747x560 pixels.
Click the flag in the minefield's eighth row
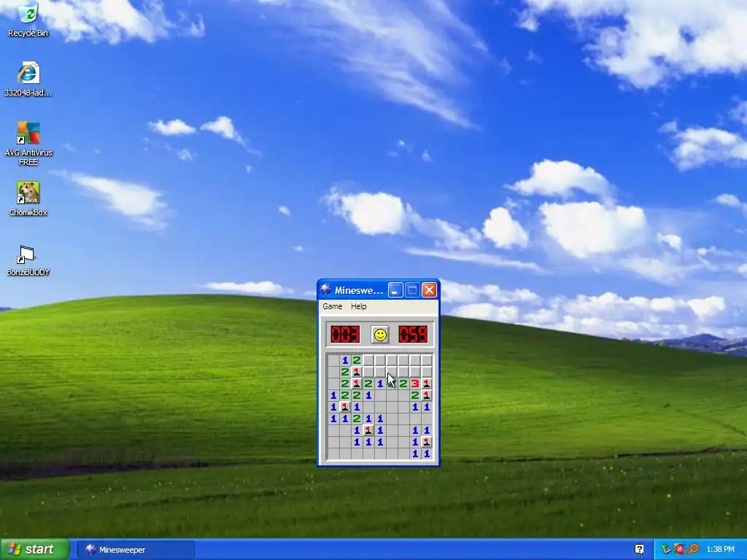(x=426, y=442)
